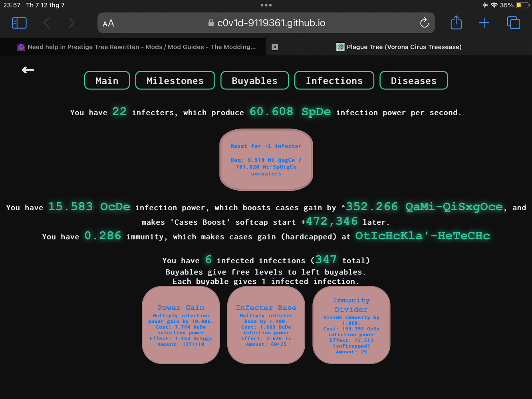Show all open tabs overview
The height and width of the screenshot is (399, 532).
coord(513,23)
